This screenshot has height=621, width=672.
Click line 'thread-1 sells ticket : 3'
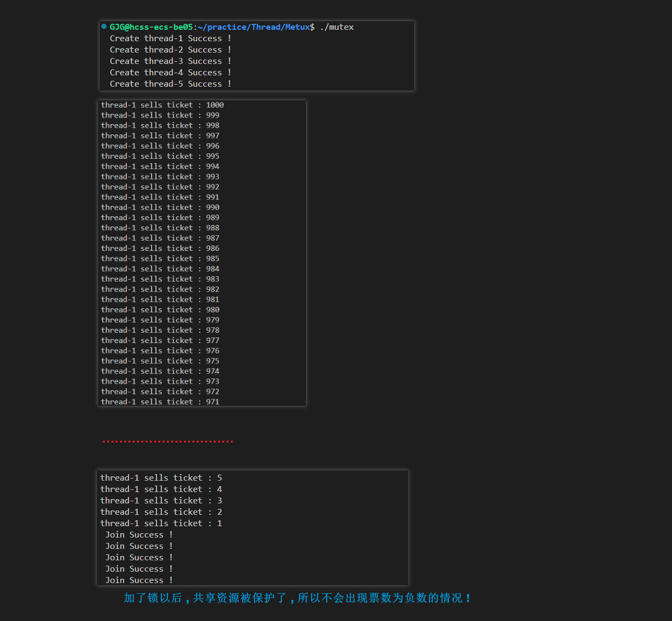click(161, 501)
